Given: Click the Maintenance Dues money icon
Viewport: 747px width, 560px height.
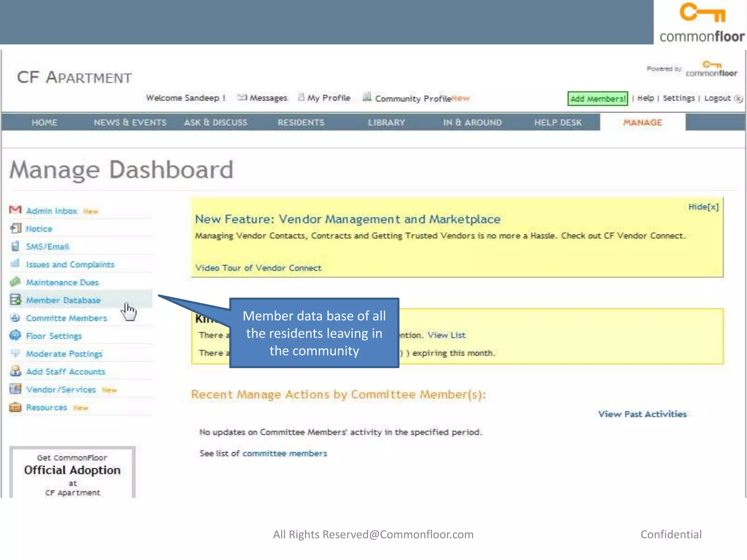Looking at the screenshot, I should (15, 281).
